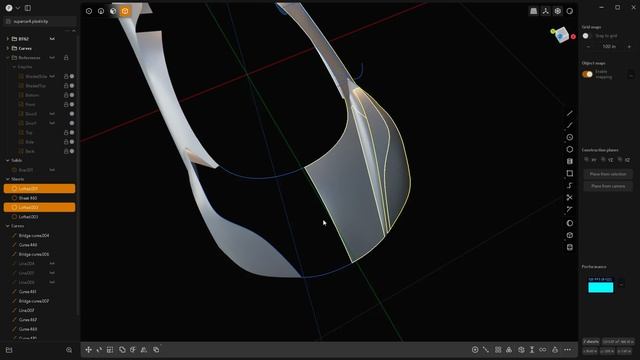640x360 pixels.
Task: Collapse the Solids section
Action: (x=7, y=160)
